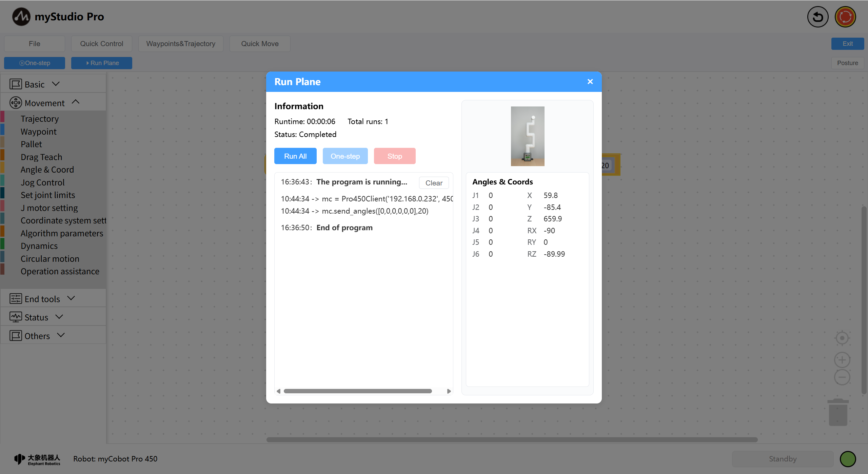Click the Run All button
868x474 pixels.
click(x=295, y=156)
